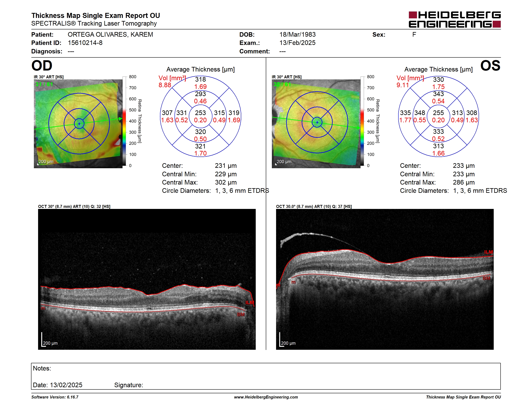
Task: Open the OS OCT B-scan image
Action: tap(385, 279)
